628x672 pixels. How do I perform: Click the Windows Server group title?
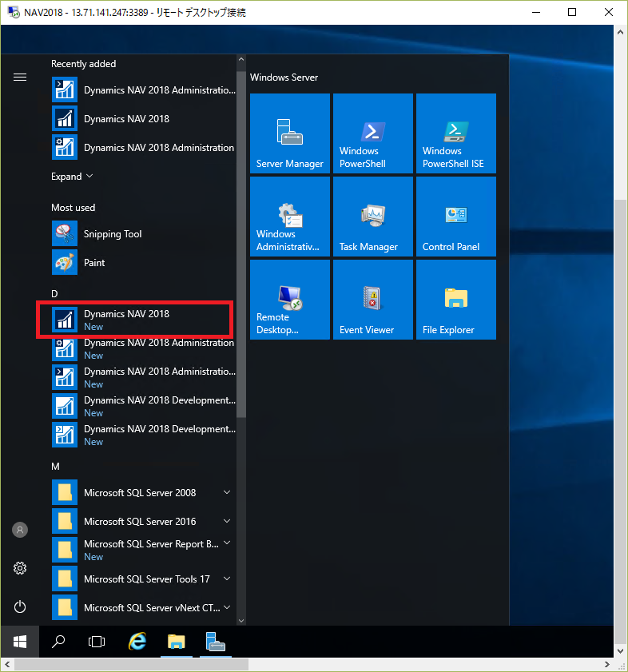(284, 78)
